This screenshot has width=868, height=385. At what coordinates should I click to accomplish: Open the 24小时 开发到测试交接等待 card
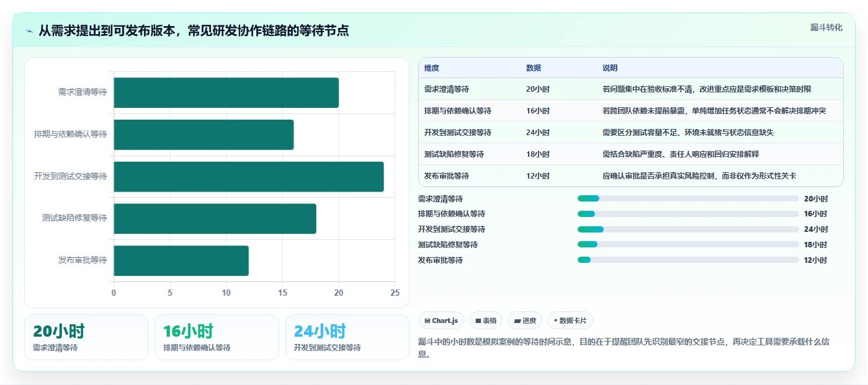347,337
